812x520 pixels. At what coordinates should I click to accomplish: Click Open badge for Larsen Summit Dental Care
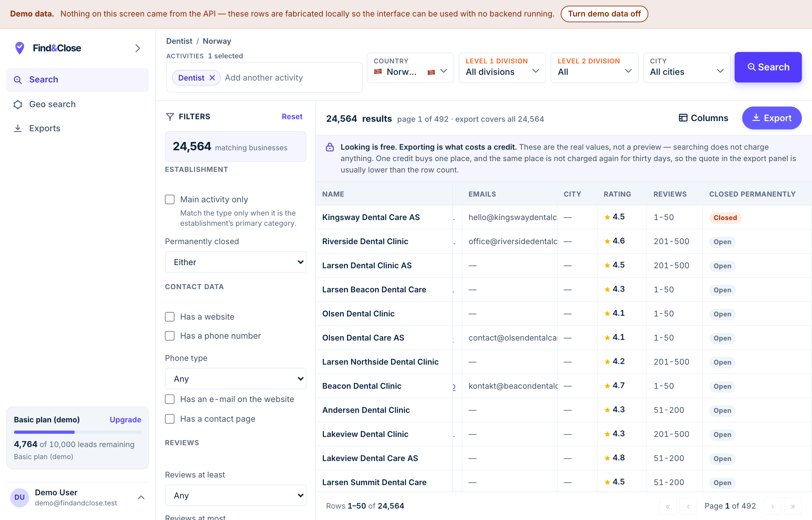coord(722,483)
